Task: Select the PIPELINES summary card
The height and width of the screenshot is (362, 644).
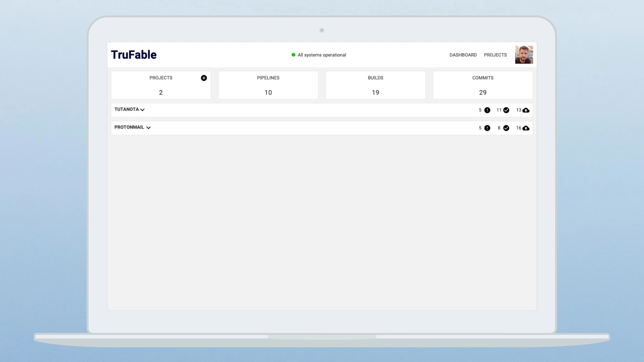Action: pos(268,85)
